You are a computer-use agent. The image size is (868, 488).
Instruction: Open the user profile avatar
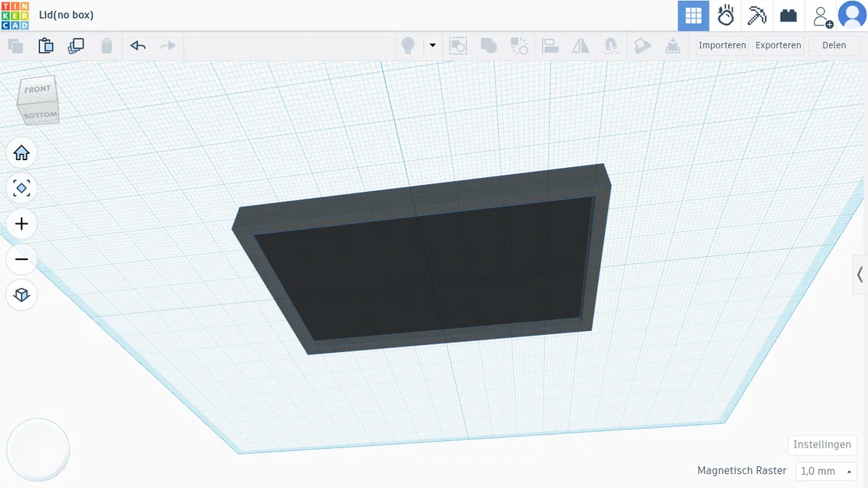click(x=852, y=15)
